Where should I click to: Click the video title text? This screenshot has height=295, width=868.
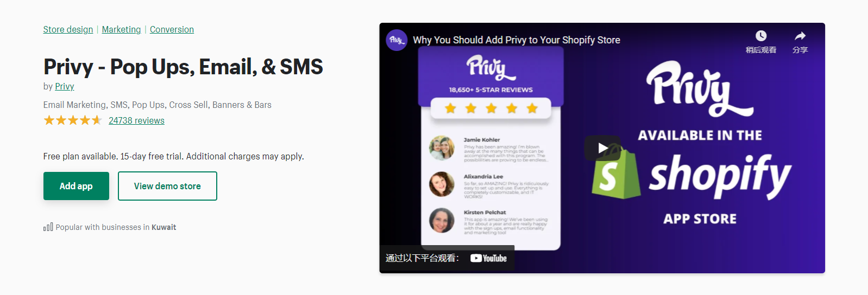(517, 40)
